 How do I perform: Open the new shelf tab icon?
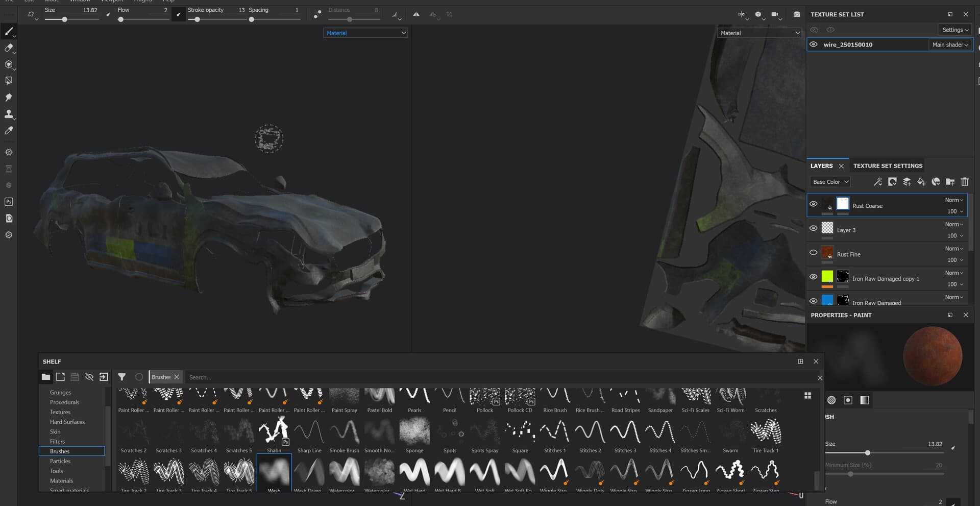(60, 377)
